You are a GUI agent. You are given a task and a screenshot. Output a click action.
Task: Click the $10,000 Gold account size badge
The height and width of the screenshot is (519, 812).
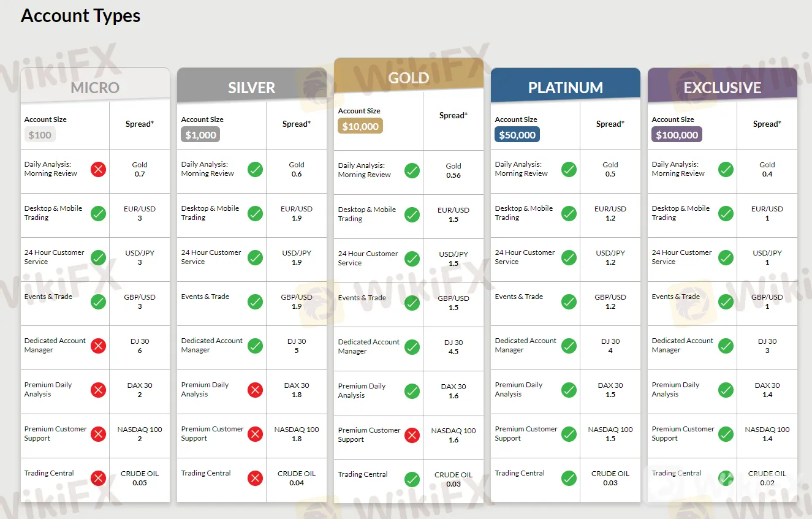[360, 126]
